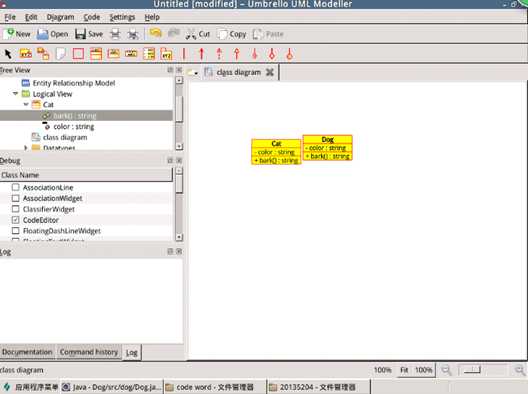Click the Cut toolbar button

coord(198,34)
